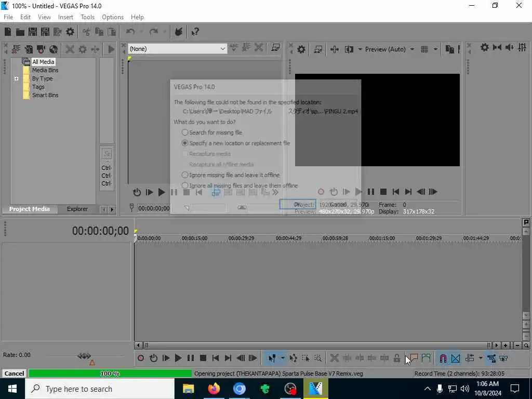The image size is (532, 399).
Task: Adjust the playback Rate scrub slider
Action: (84, 356)
